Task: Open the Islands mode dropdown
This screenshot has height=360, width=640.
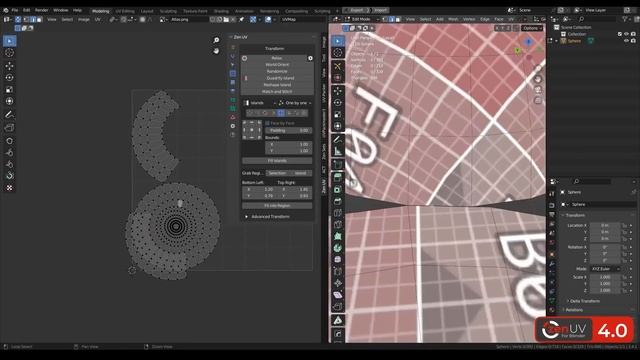Action: tap(260, 103)
